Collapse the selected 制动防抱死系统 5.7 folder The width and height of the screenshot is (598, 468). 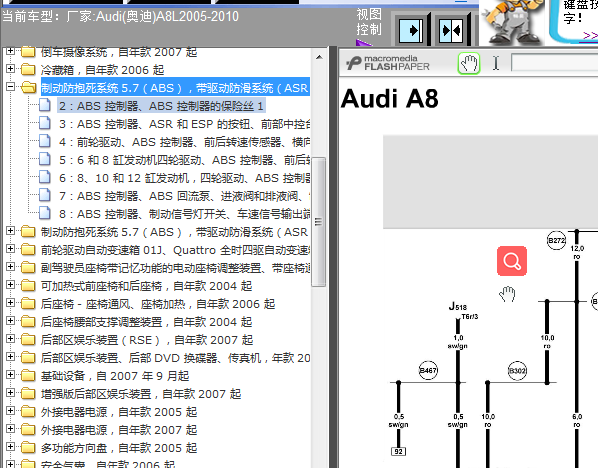tap(11, 87)
